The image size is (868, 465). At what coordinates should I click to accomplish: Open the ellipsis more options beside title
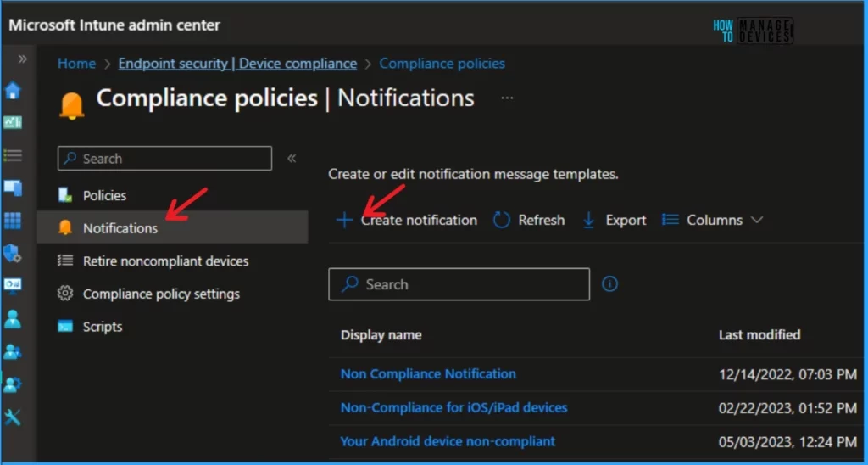[507, 98]
